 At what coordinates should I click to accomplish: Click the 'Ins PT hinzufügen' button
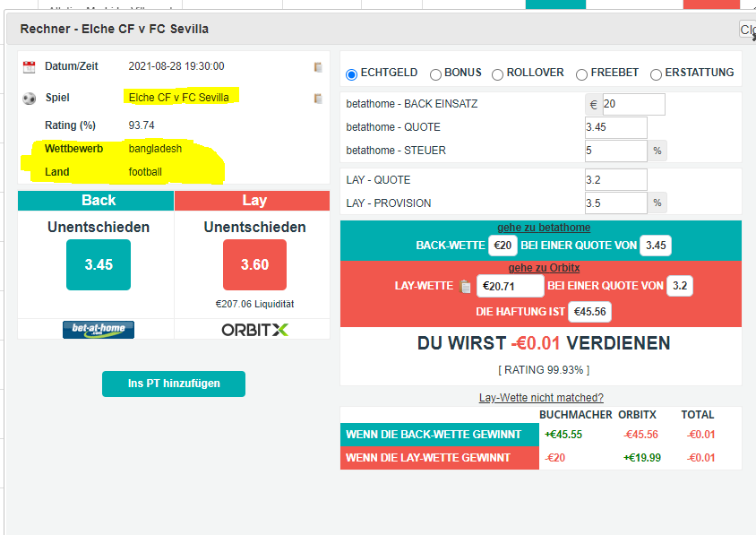tap(174, 384)
